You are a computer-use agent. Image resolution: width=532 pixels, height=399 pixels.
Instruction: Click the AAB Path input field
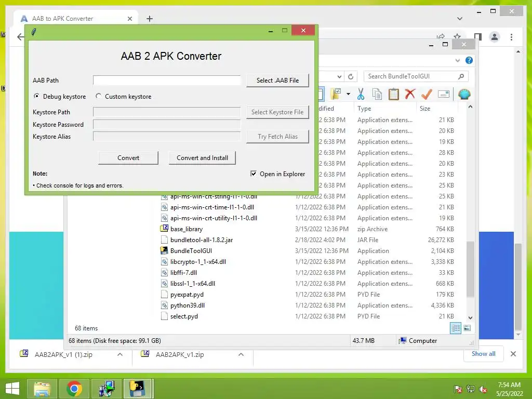[167, 81]
